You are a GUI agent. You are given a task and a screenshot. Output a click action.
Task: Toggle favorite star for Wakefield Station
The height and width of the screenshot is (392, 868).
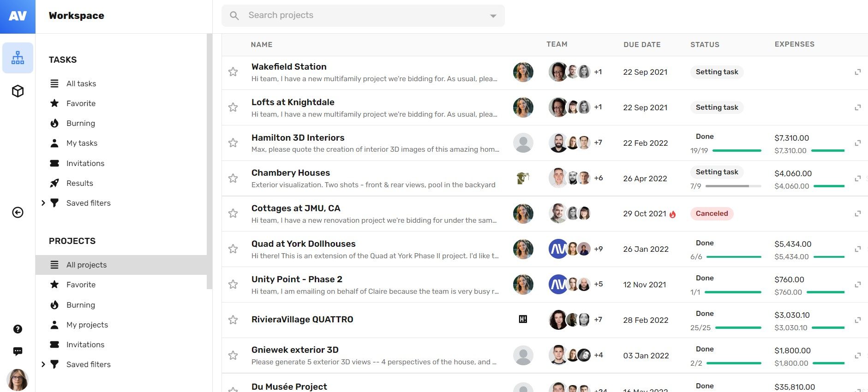[233, 72]
